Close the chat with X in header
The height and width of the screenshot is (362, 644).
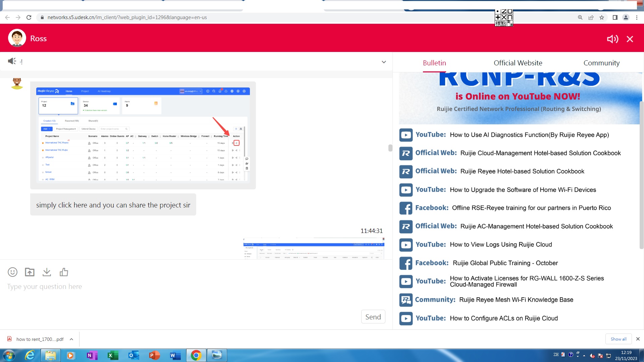[x=630, y=39]
